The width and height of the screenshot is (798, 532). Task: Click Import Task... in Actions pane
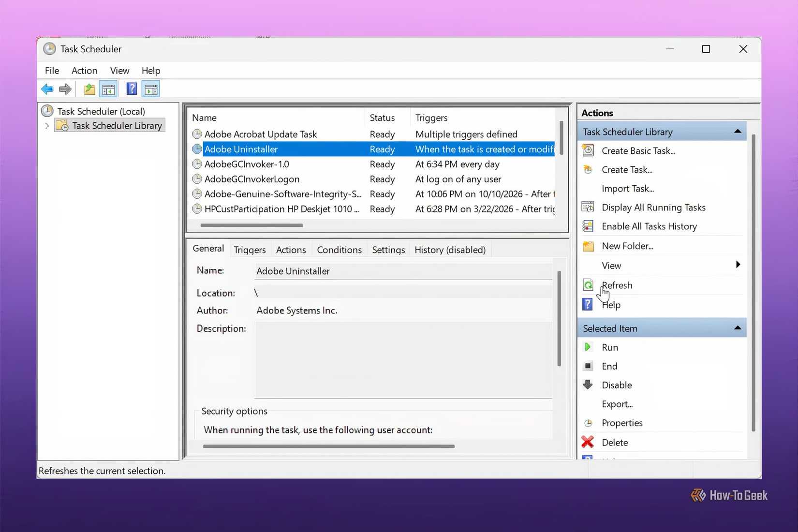[x=627, y=189]
